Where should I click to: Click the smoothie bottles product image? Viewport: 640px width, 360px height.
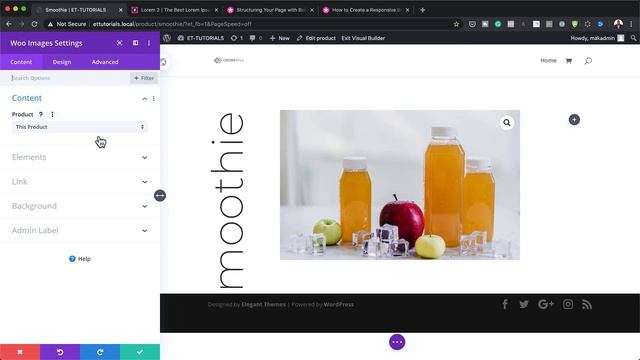pyautogui.click(x=400, y=185)
